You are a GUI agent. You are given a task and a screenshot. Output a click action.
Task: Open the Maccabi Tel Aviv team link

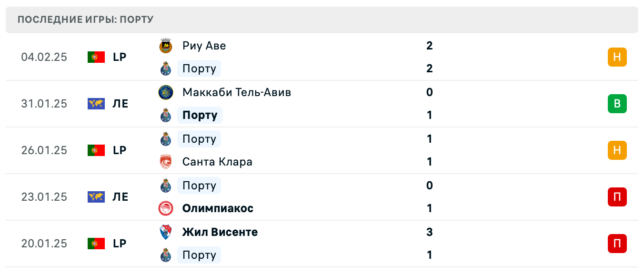point(236,92)
